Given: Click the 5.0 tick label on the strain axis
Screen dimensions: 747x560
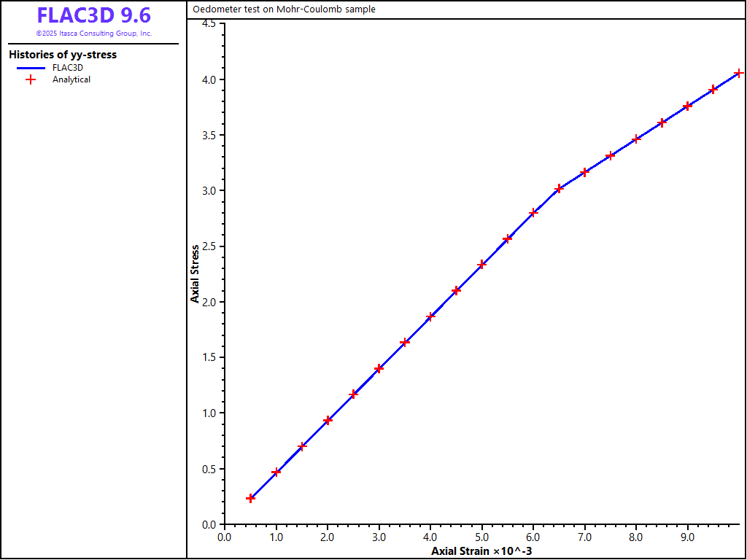Looking at the screenshot, I should (x=481, y=537).
